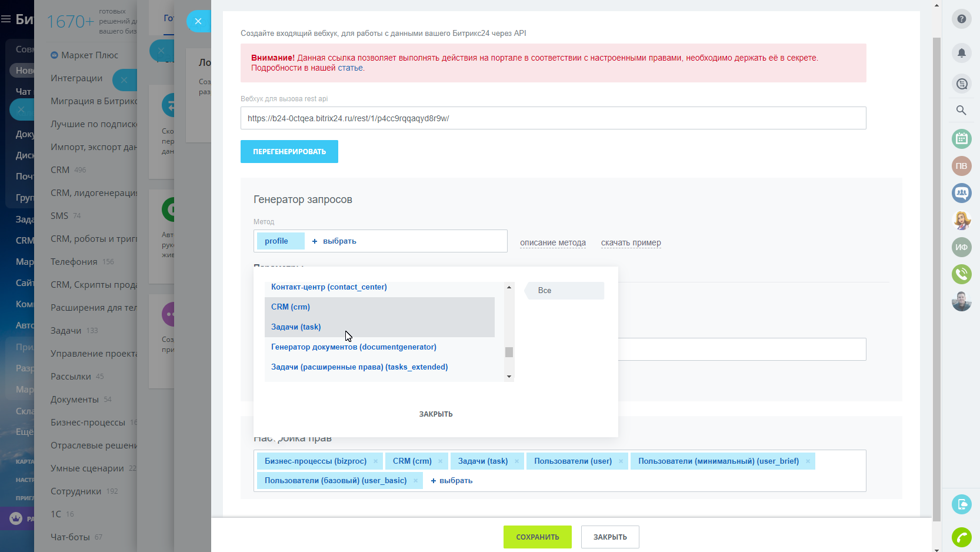Remove Задачи (task) permission tag

tap(516, 461)
